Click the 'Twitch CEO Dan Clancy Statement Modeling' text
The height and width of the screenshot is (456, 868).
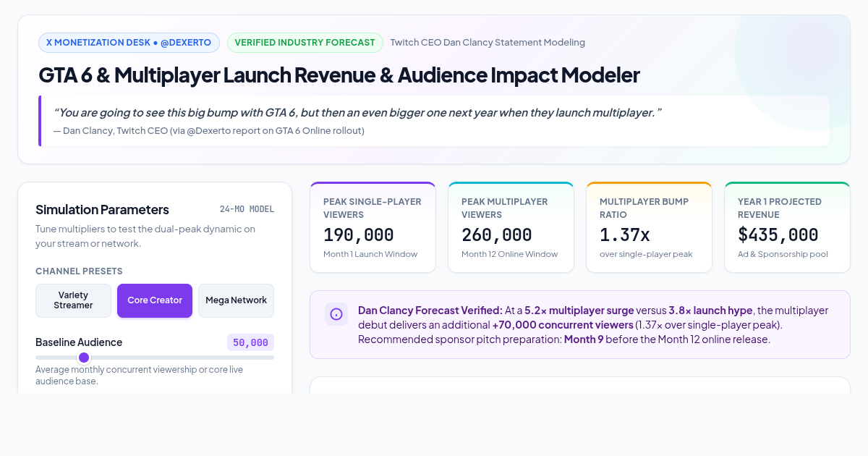pyautogui.click(x=488, y=43)
